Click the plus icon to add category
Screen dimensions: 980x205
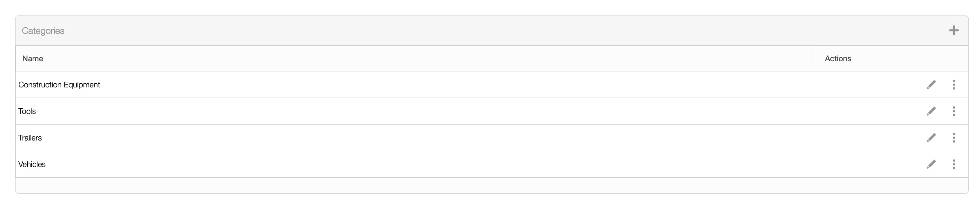coord(954,31)
